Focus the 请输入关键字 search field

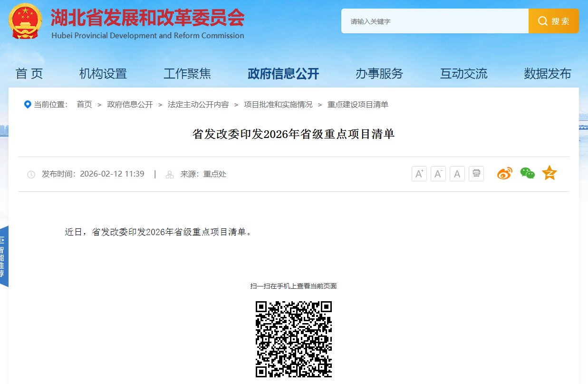[435, 21]
